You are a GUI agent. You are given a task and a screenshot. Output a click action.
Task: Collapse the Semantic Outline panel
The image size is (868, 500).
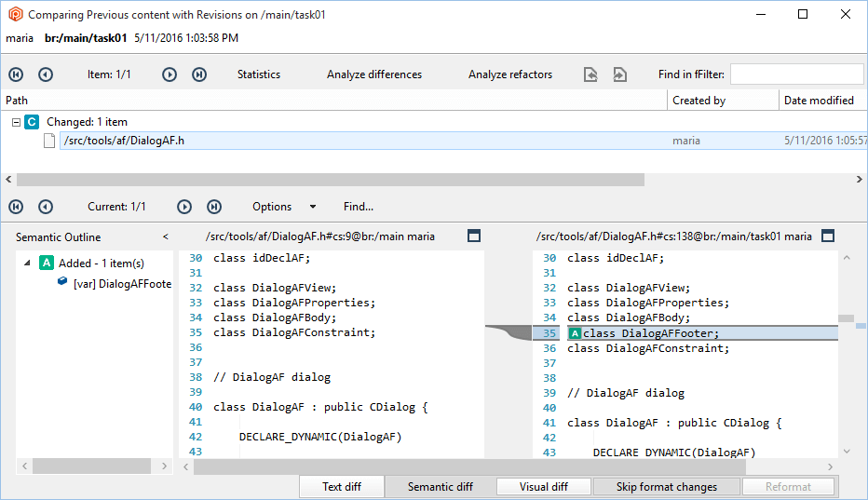[166, 237]
